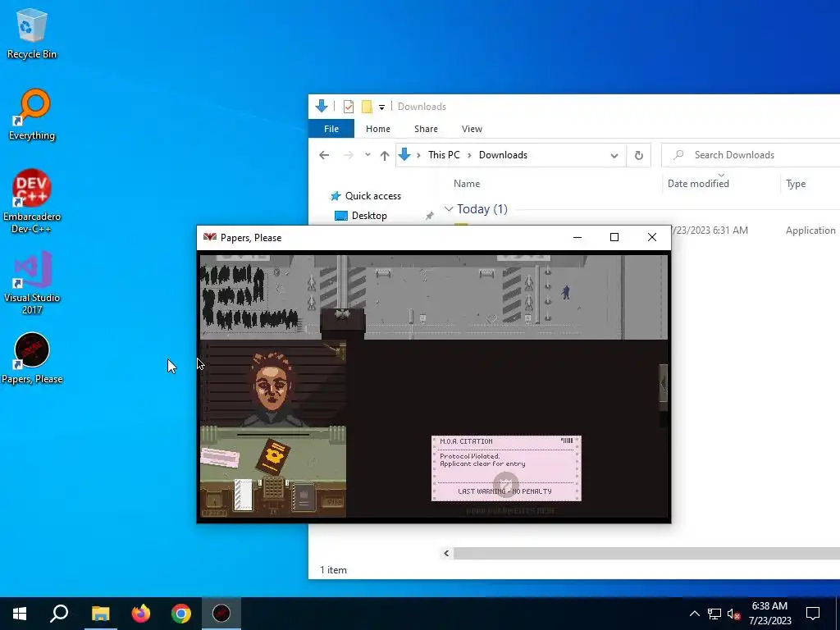Maximize the Papers, Please window
This screenshot has width=840, height=630.
coord(614,237)
